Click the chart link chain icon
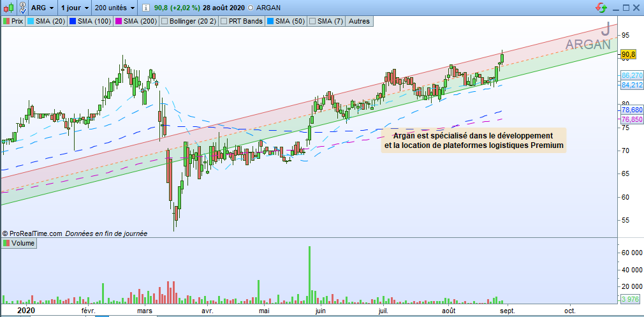Screen dimensions: 644x317 24,8
